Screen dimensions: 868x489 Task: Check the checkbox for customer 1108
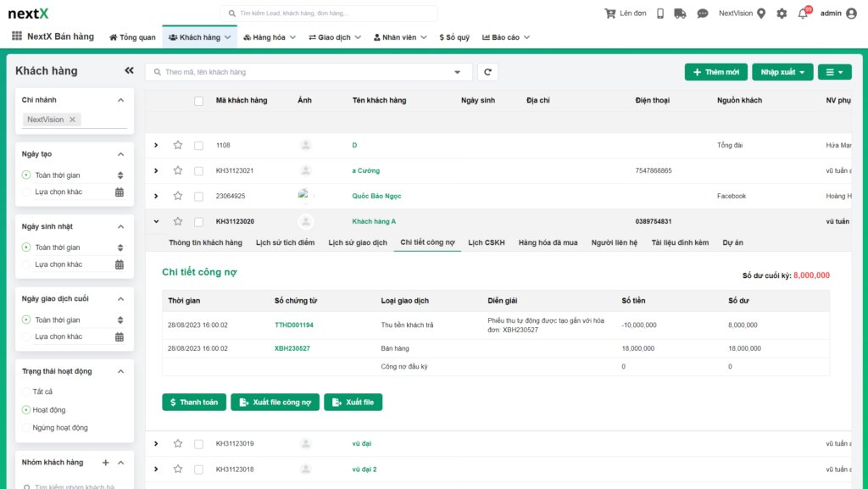pos(198,144)
